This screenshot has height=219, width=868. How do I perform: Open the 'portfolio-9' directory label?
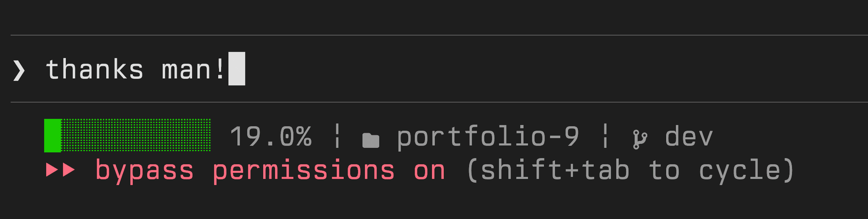click(488, 137)
